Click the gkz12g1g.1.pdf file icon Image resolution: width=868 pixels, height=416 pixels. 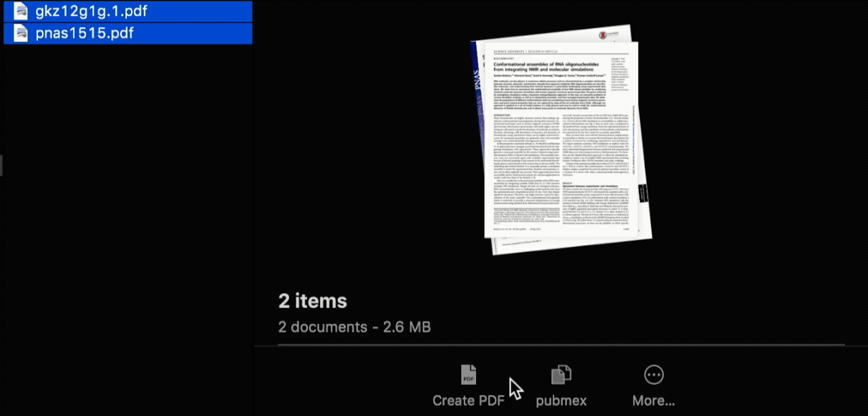click(21, 12)
